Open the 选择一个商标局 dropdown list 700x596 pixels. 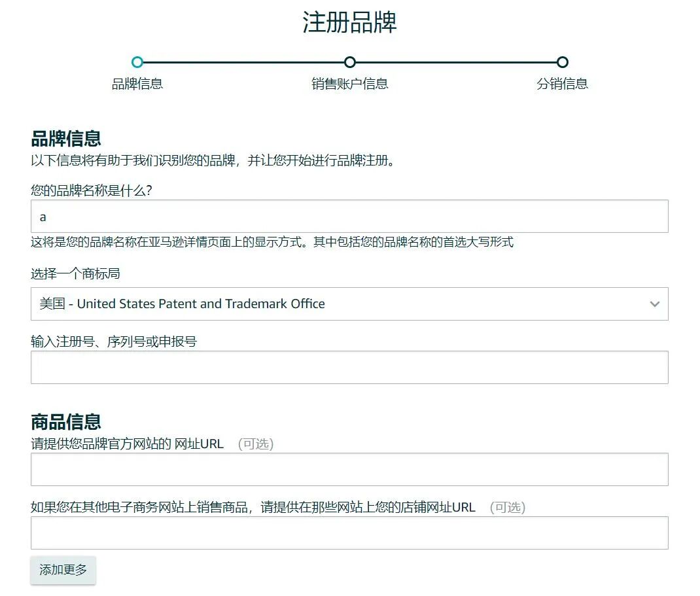(349, 304)
